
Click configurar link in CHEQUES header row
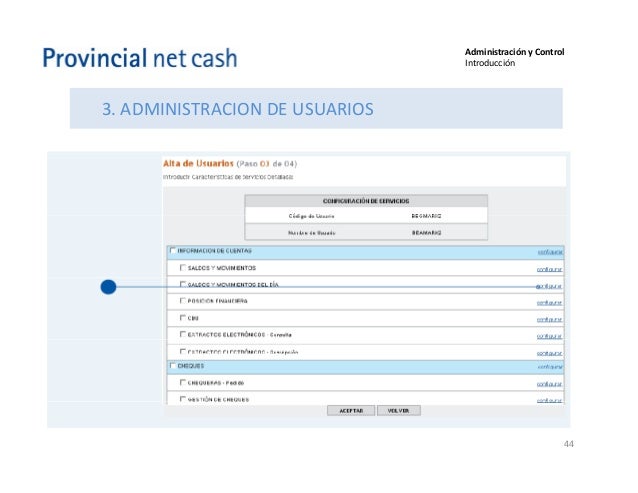tap(550, 367)
